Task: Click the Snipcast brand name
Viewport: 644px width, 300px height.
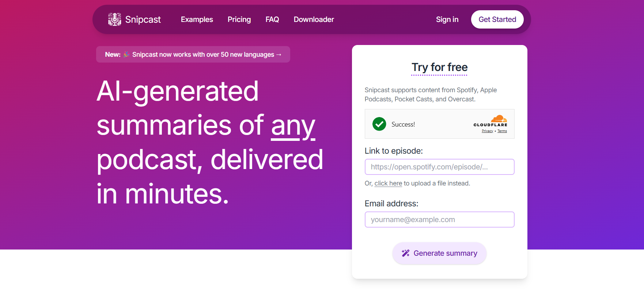Action: pyautogui.click(x=143, y=19)
